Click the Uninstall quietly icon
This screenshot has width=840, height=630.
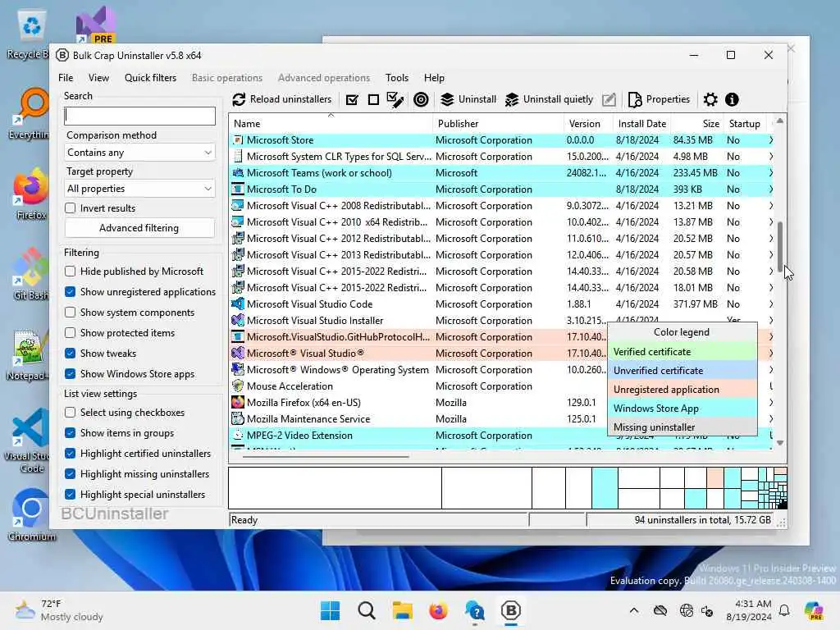512,99
